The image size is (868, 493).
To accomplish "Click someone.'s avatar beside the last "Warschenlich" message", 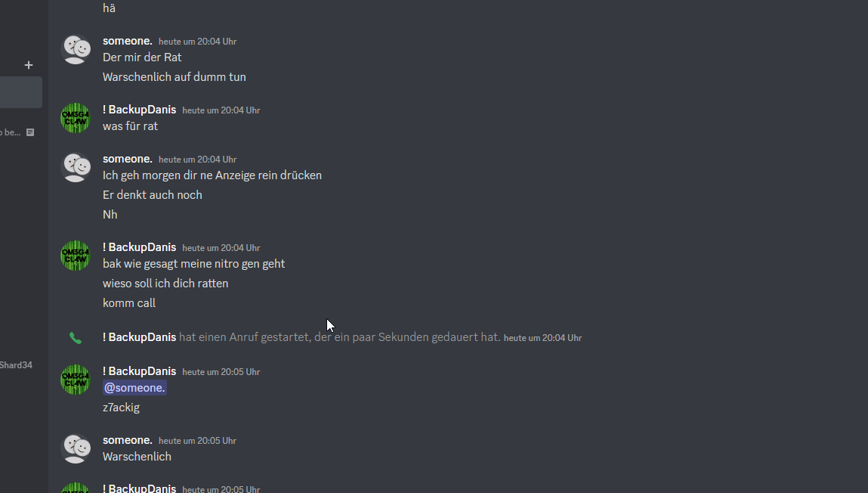I will coord(76,448).
